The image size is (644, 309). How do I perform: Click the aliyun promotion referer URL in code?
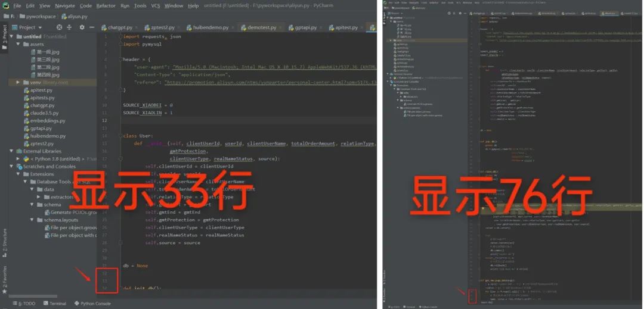click(x=271, y=82)
